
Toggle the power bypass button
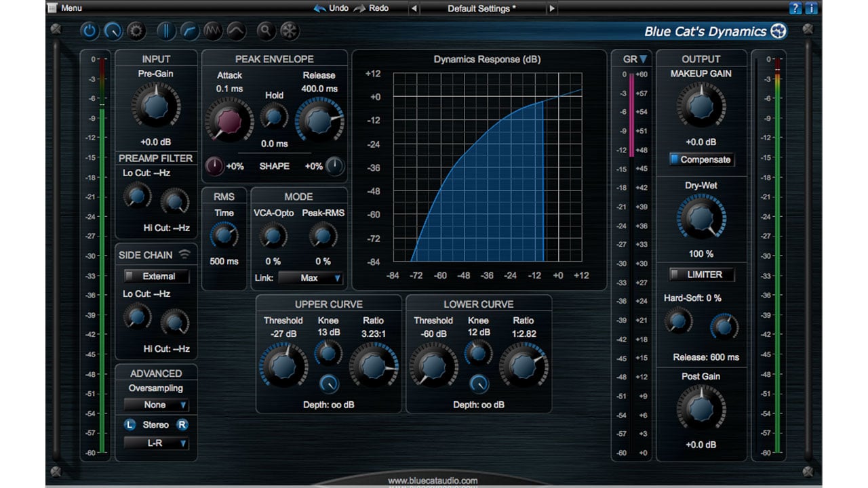(x=90, y=30)
